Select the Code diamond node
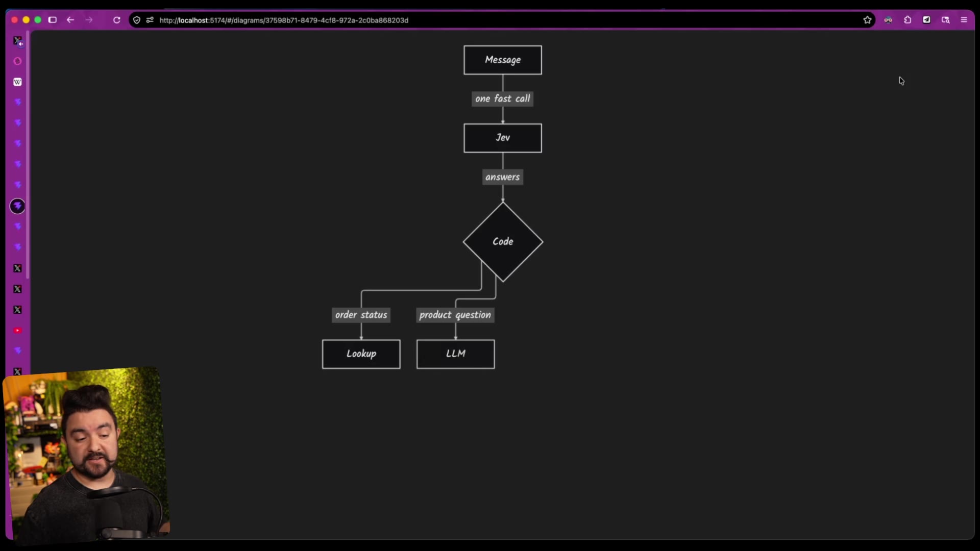 coord(503,242)
